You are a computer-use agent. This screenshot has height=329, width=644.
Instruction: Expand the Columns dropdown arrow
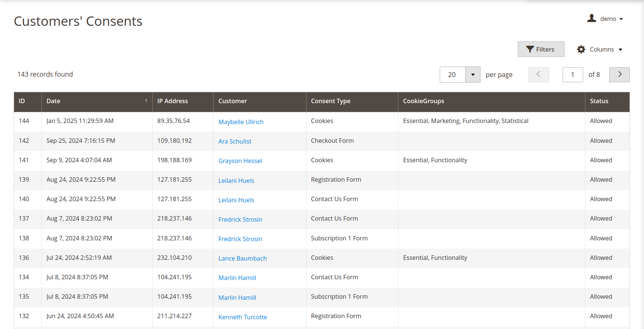click(620, 50)
